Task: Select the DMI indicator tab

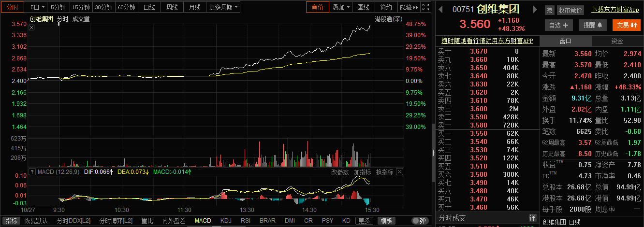Action: (290, 221)
